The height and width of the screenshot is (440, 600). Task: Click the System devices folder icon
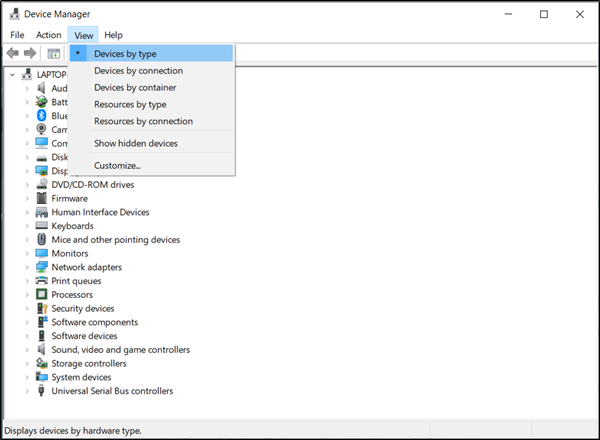[41, 377]
